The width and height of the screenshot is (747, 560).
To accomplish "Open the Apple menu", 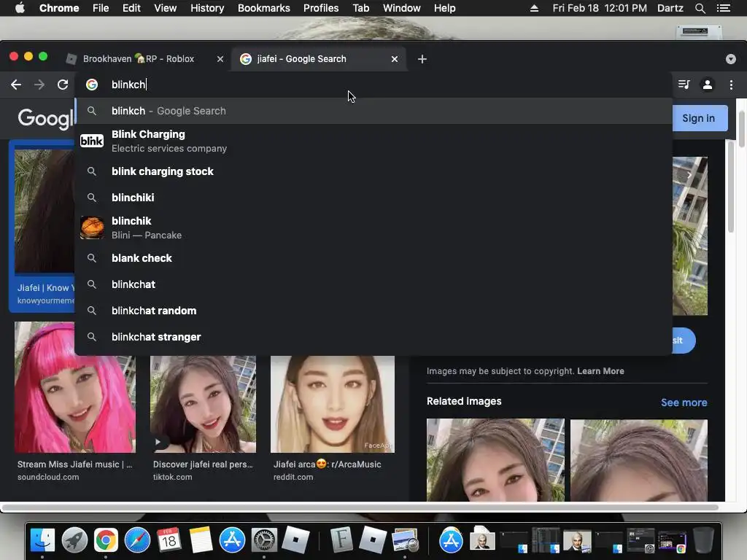I will coord(20,8).
